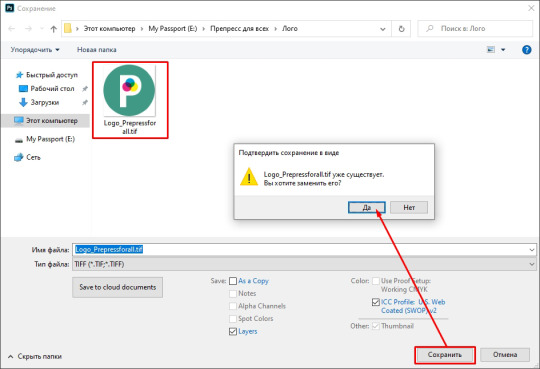540x369 pixels.
Task: Decline replacement with the 'Нет' button
Action: [x=409, y=207]
